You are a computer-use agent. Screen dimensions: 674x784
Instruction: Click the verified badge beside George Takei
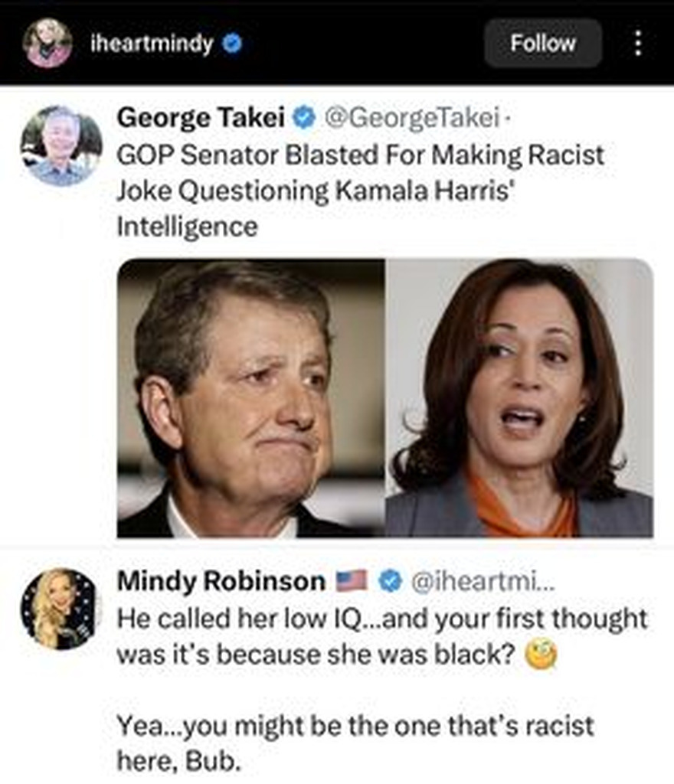point(305,117)
